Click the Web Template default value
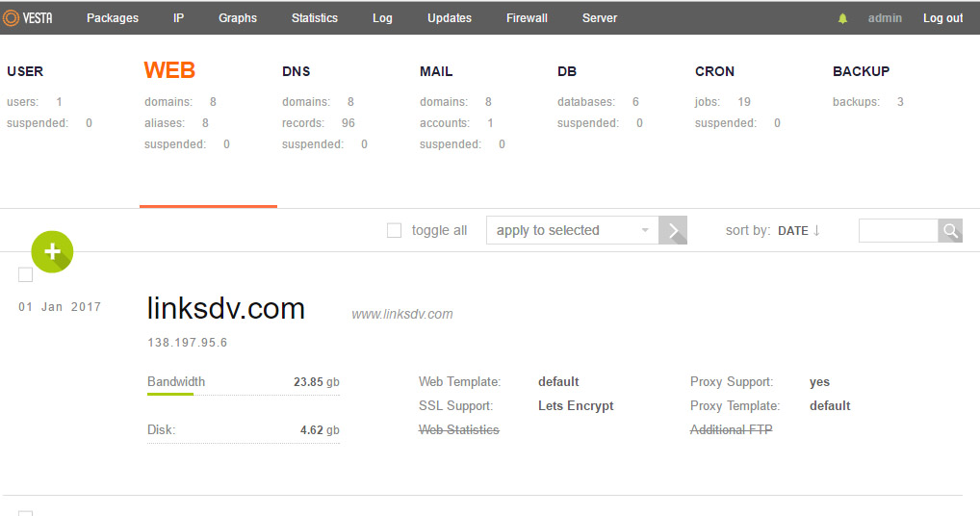This screenshot has height=516, width=980. [x=558, y=381]
